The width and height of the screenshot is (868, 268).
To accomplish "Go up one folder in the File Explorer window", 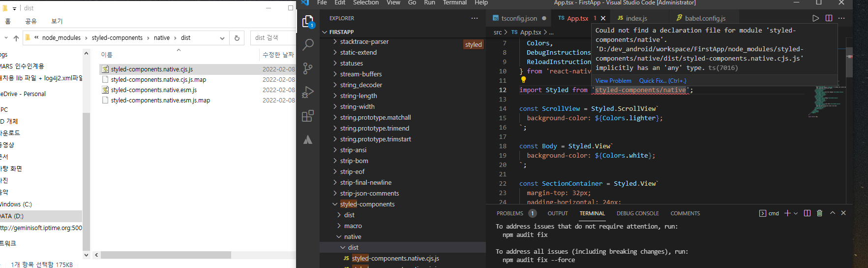I will point(16,38).
